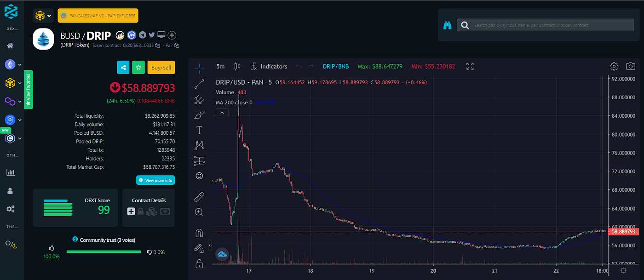This screenshot has height=280, width=644.
Task: Open the Indicators menu
Action: click(x=269, y=67)
